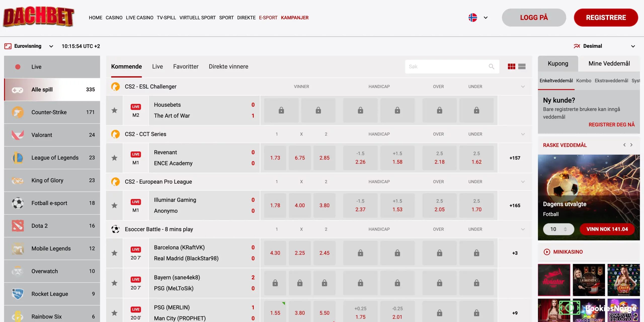The height and width of the screenshot is (322, 644).
Task: Click the Overwatch icon
Action: click(18, 271)
